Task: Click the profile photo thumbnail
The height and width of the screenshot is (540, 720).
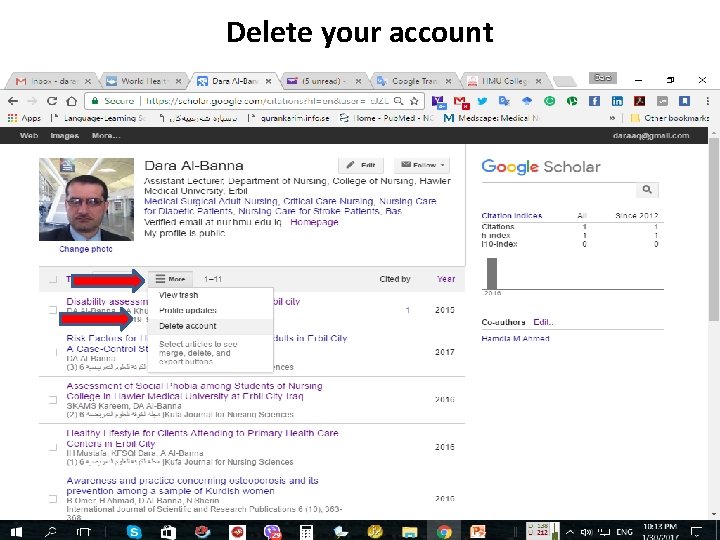Action: pos(86,199)
